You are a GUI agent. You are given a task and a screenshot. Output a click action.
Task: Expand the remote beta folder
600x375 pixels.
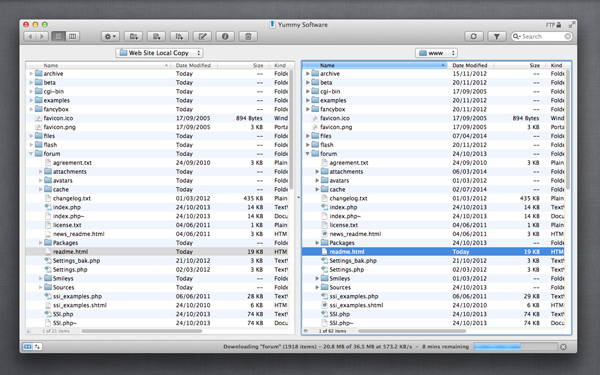(308, 82)
